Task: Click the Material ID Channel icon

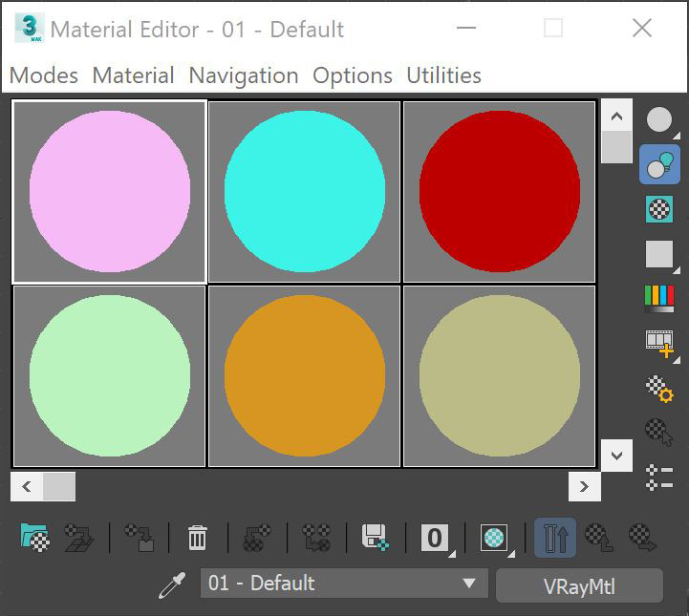Action: point(435,538)
